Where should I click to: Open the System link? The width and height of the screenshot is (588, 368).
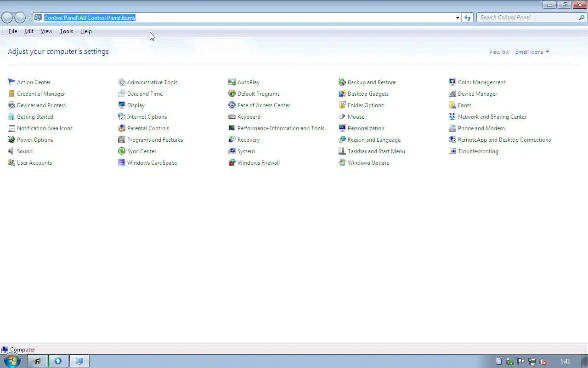pos(246,151)
